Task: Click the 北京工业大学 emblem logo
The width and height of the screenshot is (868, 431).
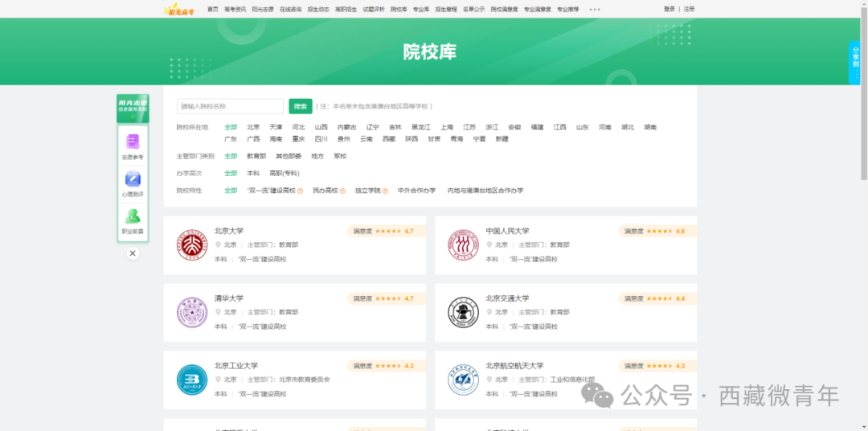Action: (x=192, y=380)
